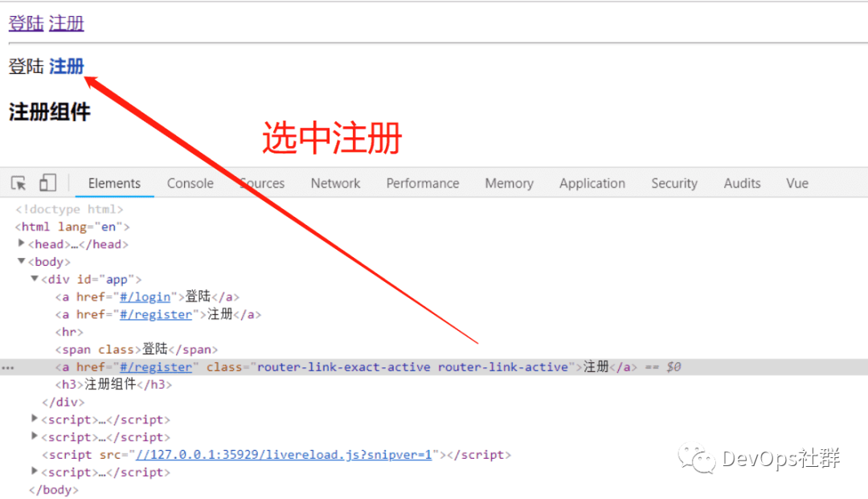Viewport: 868px width, 499px height.
Task: Open the Performance tab
Action: [x=423, y=183]
